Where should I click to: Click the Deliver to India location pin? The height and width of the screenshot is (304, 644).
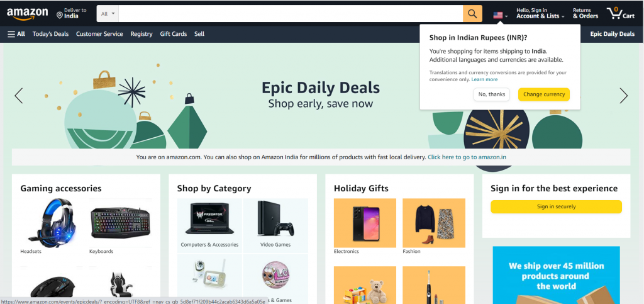(x=60, y=16)
